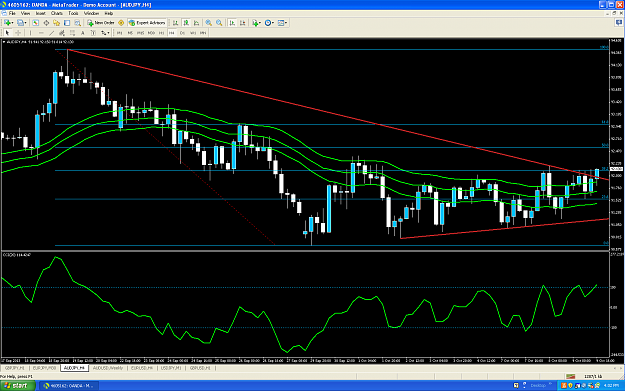
Task: Select the Fibonacci Retracement tool
Action: [x=72, y=33]
